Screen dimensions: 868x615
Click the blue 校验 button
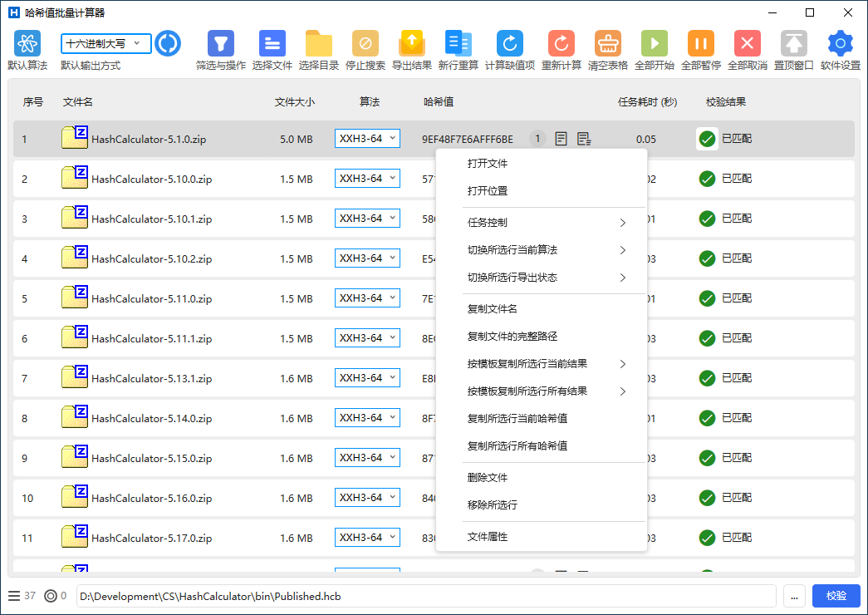[836, 596]
